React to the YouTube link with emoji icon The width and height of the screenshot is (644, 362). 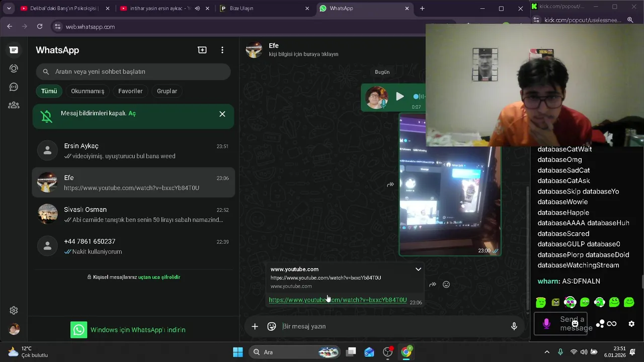pos(446,285)
